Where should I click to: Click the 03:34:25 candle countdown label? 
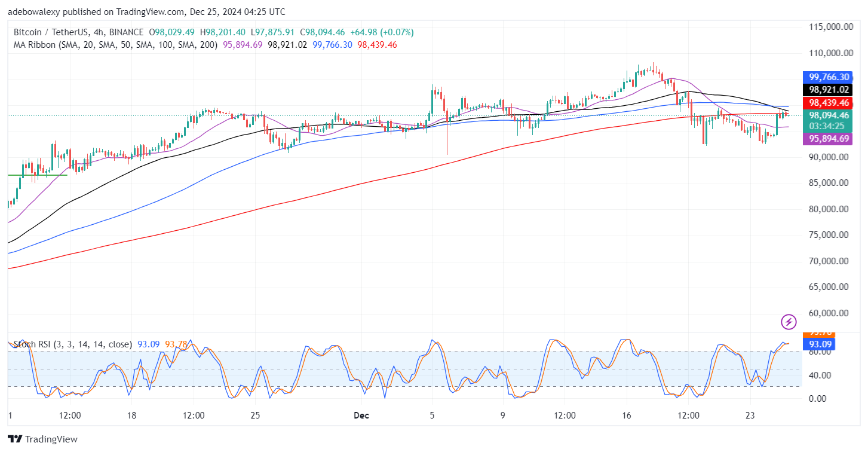pyautogui.click(x=826, y=126)
